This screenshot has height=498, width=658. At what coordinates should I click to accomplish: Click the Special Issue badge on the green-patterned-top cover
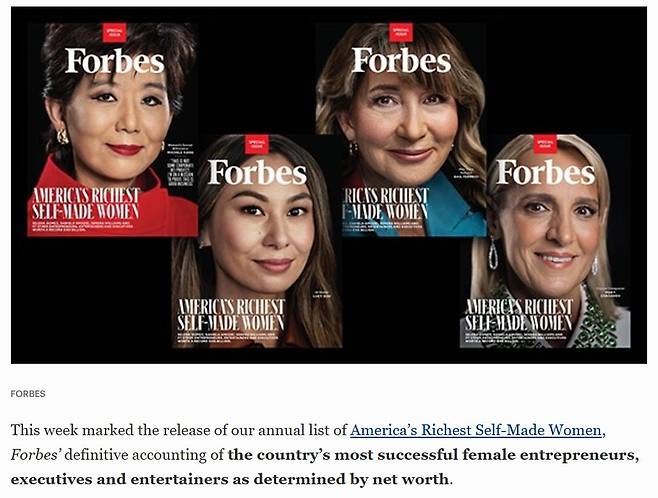pyautogui.click(x=545, y=144)
